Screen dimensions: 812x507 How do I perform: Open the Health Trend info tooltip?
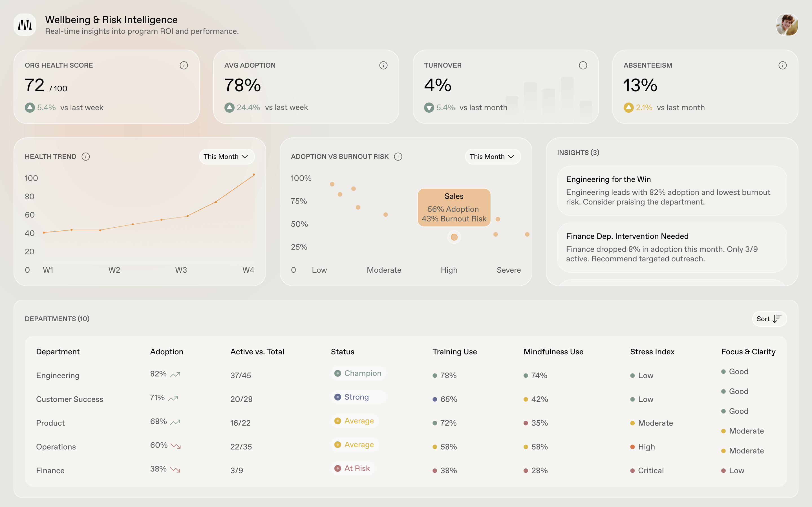point(86,156)
